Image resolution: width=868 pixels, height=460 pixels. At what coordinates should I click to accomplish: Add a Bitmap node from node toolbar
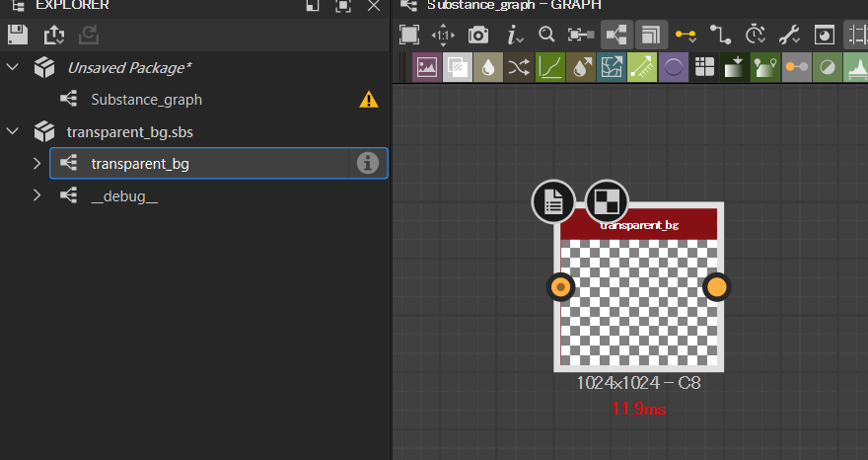(427, 68)
